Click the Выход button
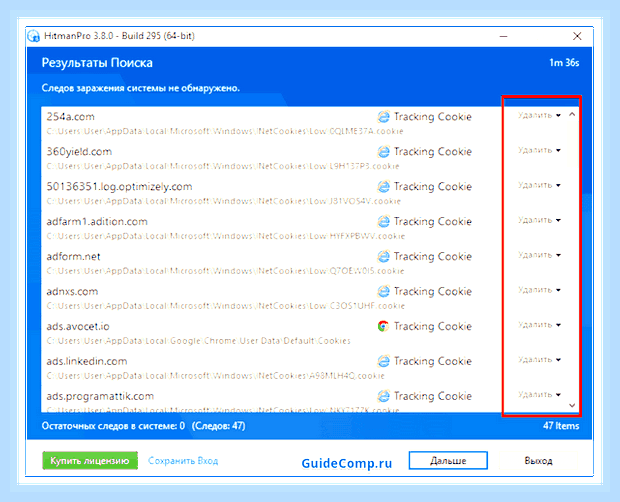The width and height of the screenshot is (620, 502). coord(538,461)
